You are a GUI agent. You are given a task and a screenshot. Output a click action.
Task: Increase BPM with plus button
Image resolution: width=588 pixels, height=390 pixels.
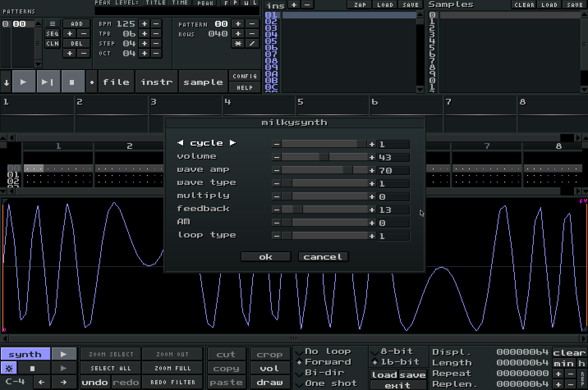[145, 24]
